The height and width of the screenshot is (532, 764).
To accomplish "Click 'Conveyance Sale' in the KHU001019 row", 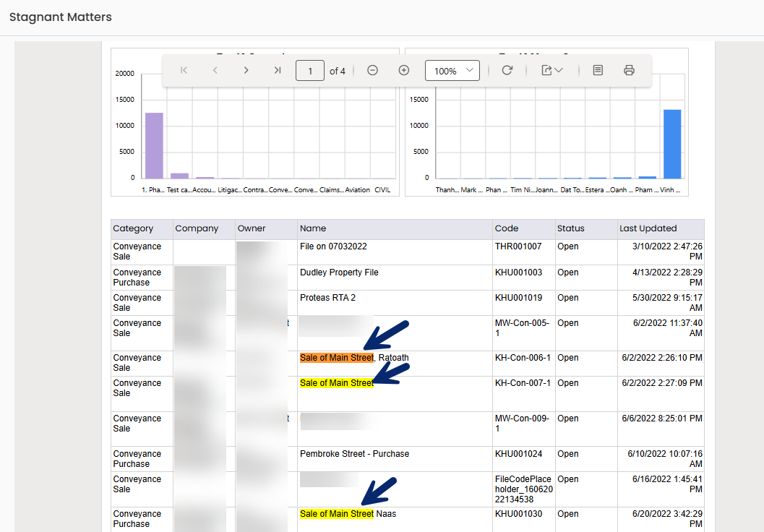I will (x=137, y=303).
